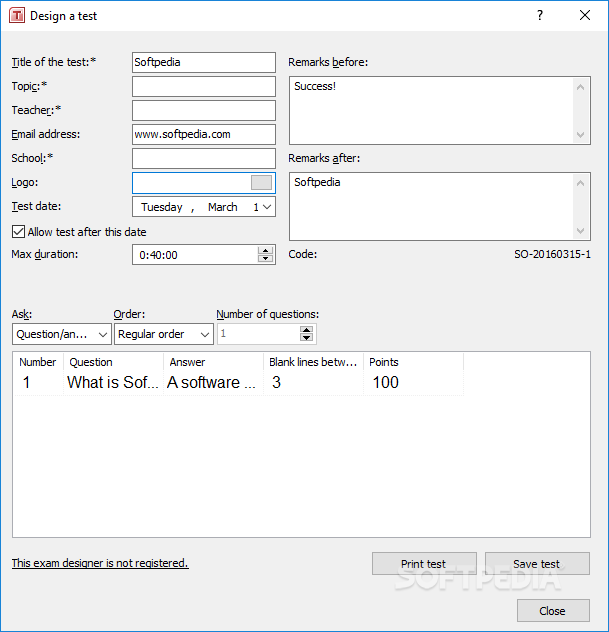Click the Title of the test field
This screenshot has width=609, height=632.
point(204,62)
